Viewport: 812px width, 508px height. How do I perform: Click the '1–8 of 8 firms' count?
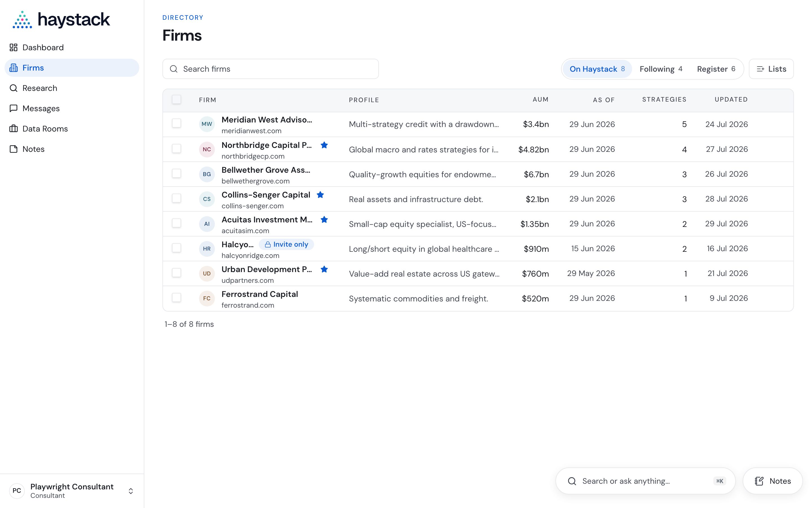pos(189,324)
